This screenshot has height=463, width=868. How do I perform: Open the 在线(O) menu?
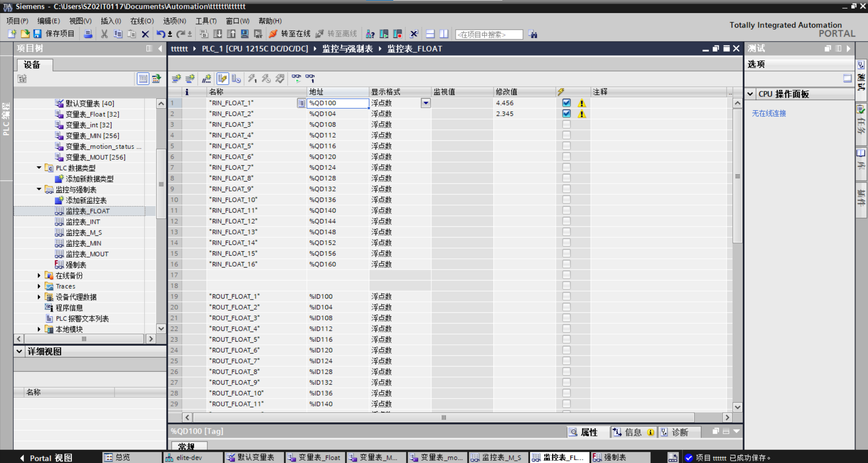tap(142, 21)
